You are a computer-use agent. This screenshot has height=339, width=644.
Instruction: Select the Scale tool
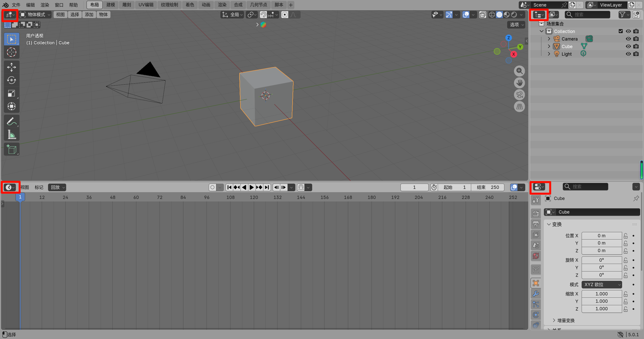click(11, 93)
